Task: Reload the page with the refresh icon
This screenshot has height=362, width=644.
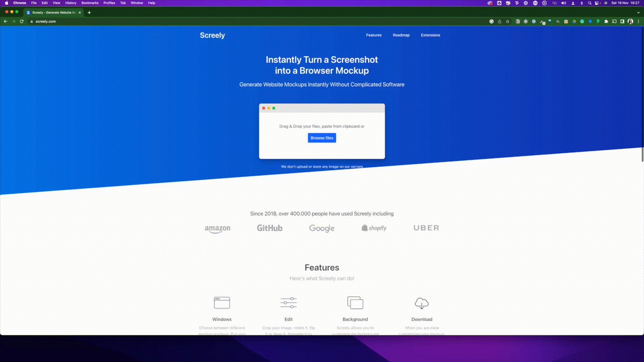Action: point(21,21)
